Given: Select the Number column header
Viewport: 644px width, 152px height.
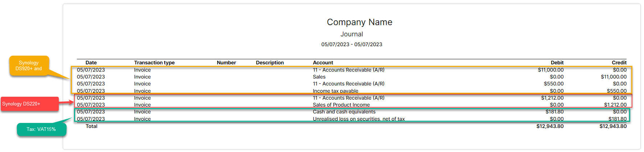Looking at the screenshot, I should click(x=226, y=63).
